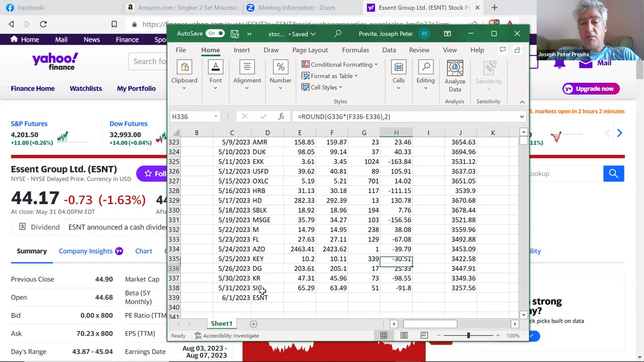Screen dimensions: 644x362
Task: Open the Summary tab on Yahoo Finance
Action: pos(32,251)
